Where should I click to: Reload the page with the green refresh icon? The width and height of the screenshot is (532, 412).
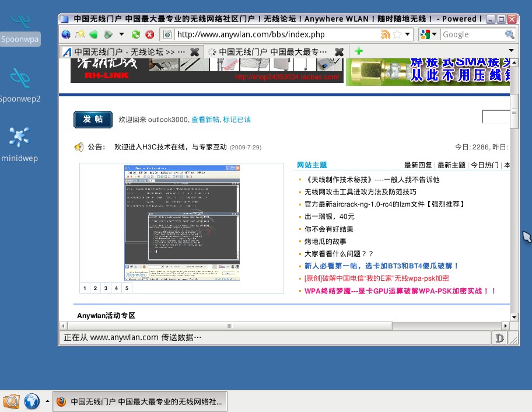(136, 34)
